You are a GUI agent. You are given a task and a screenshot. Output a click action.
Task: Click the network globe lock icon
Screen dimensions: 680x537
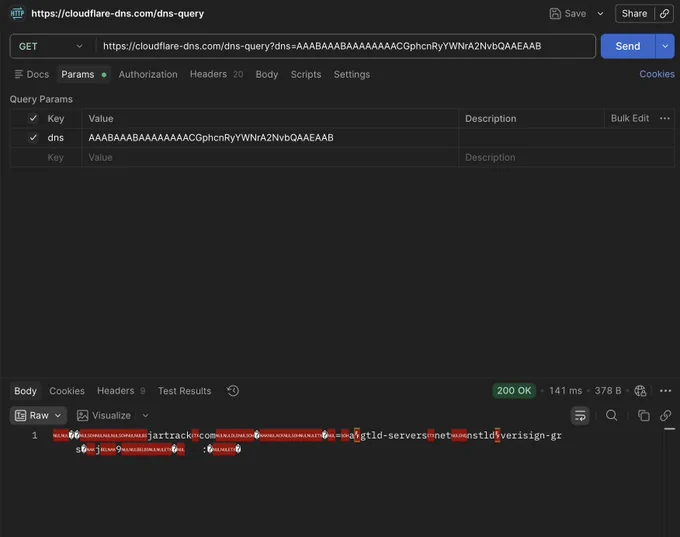640,390
